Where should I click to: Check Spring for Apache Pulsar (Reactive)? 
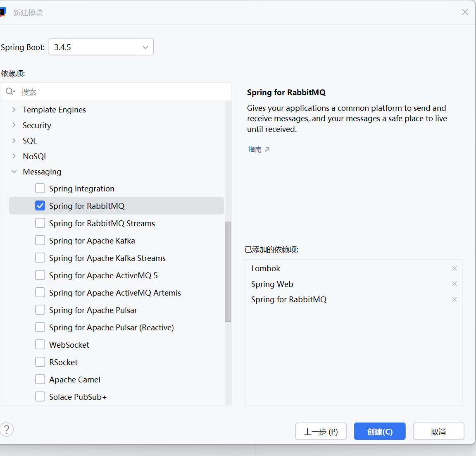[40, 327]
